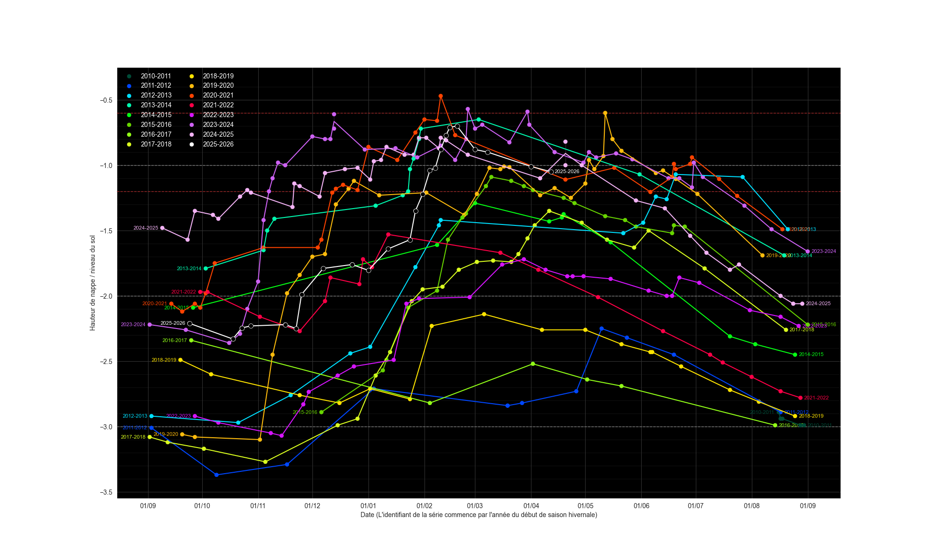The width and height of the screenshot is (934, 560).
Task: Click the 2013-2014 legend marker
Action: (x=129, y=105)
